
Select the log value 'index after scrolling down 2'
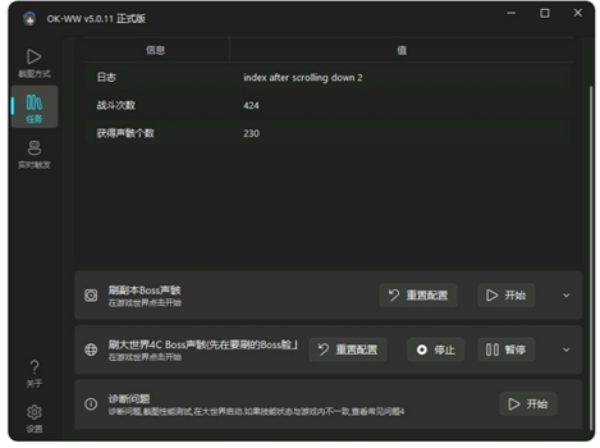[303, 78]
